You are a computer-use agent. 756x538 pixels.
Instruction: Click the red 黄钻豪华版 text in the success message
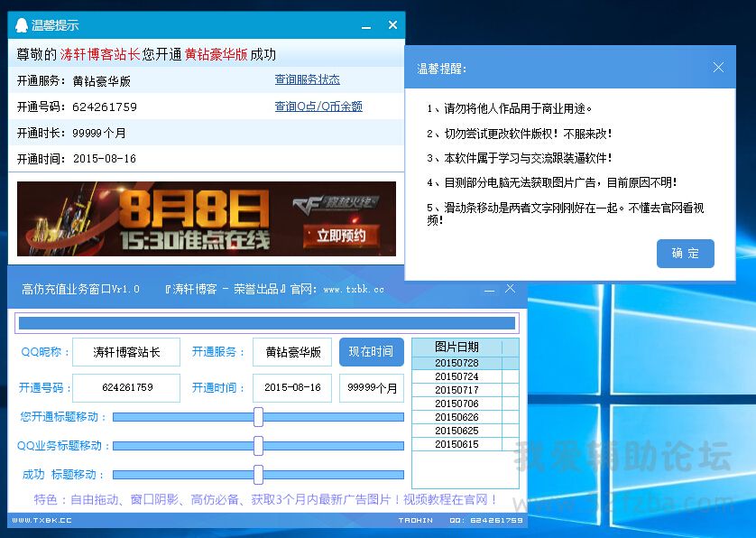point(216,54)
